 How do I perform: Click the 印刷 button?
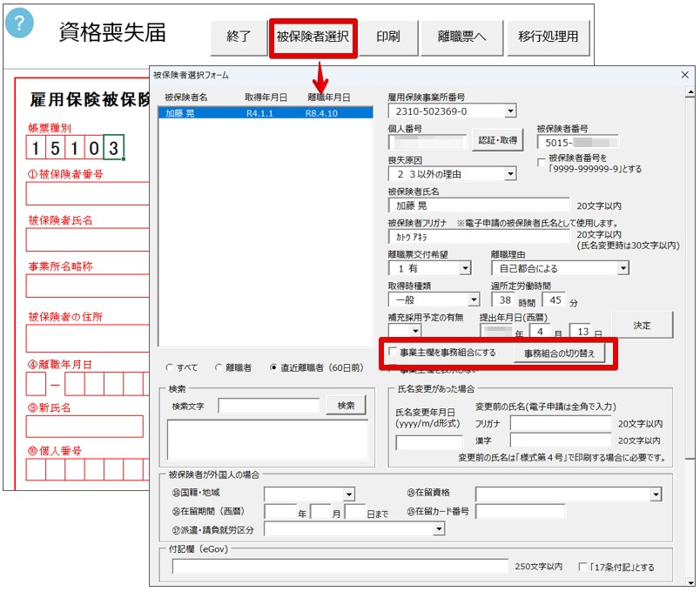tap(387, 37)
